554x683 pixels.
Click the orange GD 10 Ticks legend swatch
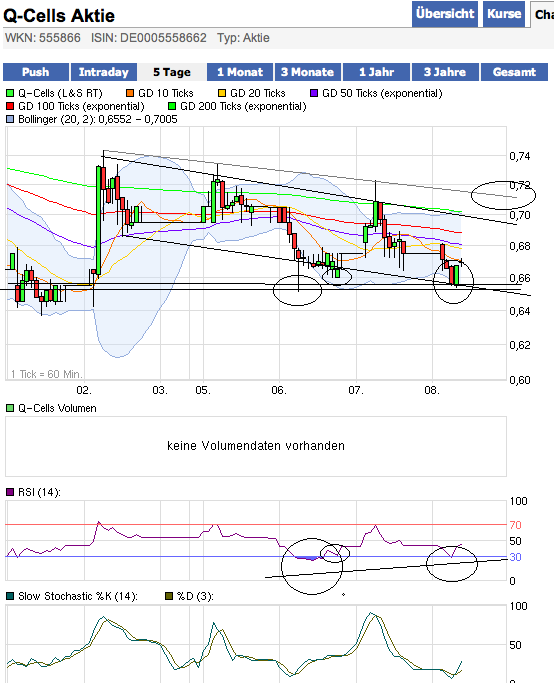(x=130, y=93)
